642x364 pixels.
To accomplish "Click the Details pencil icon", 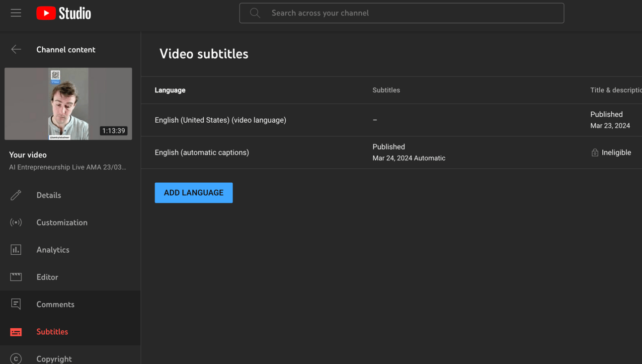I will [x=16, y=195].
